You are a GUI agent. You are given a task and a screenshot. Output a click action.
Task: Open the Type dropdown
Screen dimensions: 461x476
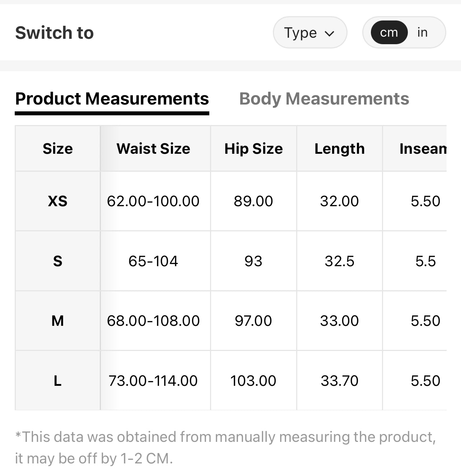point(310,33)
